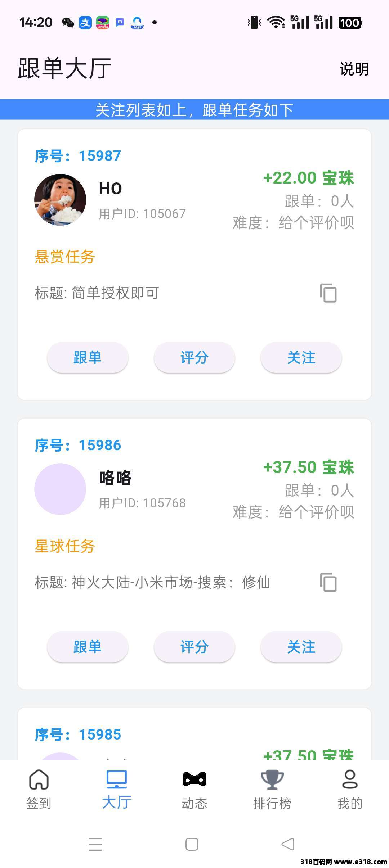Open the Android recent apps menu icon
Screen dimensions: 389x868
coord(95,844)
